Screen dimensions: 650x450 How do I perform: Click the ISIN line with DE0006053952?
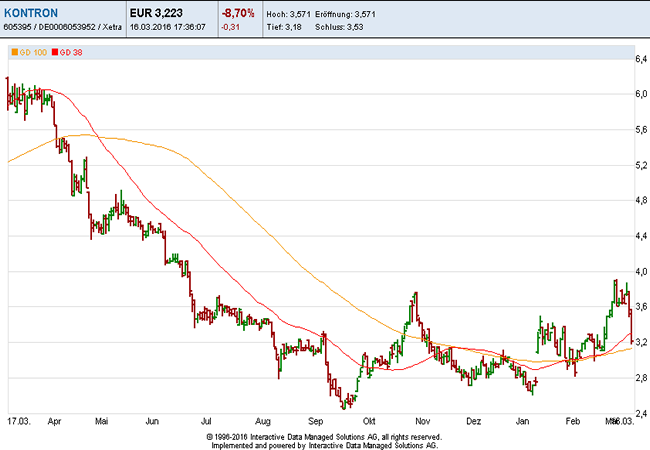(63, 27)
